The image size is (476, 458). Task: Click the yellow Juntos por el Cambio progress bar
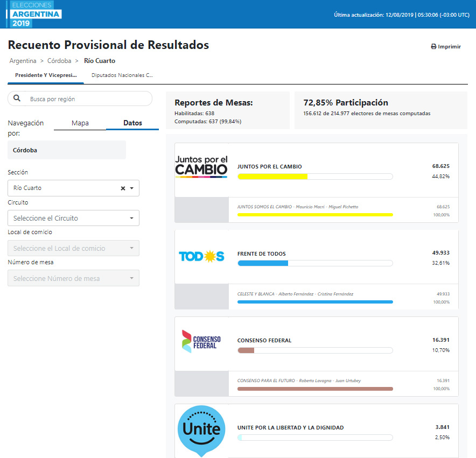click(x=315, y=177)
